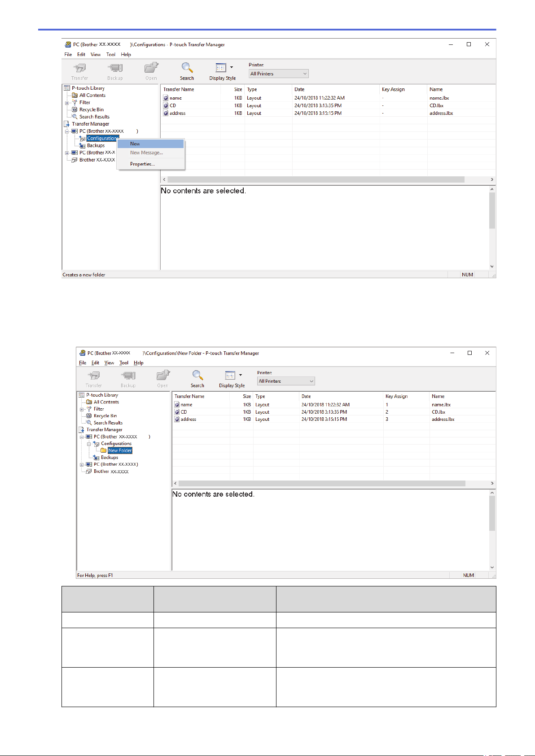Click 'For Help, press F1' status bar text
Screen dimensions: 535x756
[95, 575]
